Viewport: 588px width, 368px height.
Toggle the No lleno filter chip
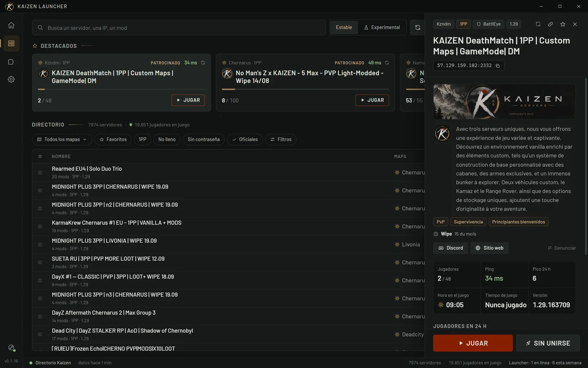[x=167, y=139]
